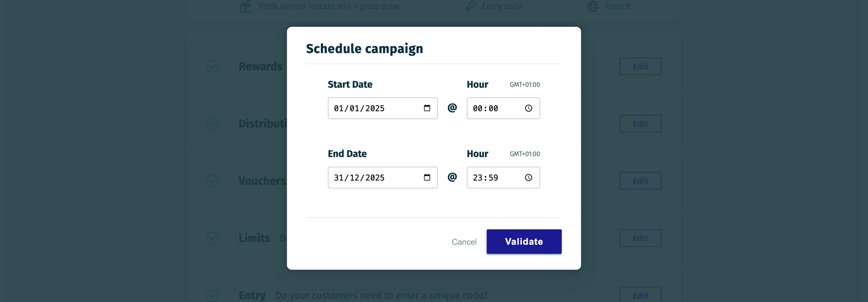Click the Entry step checkmark icon
868x302 pixels.
point(213,295)
